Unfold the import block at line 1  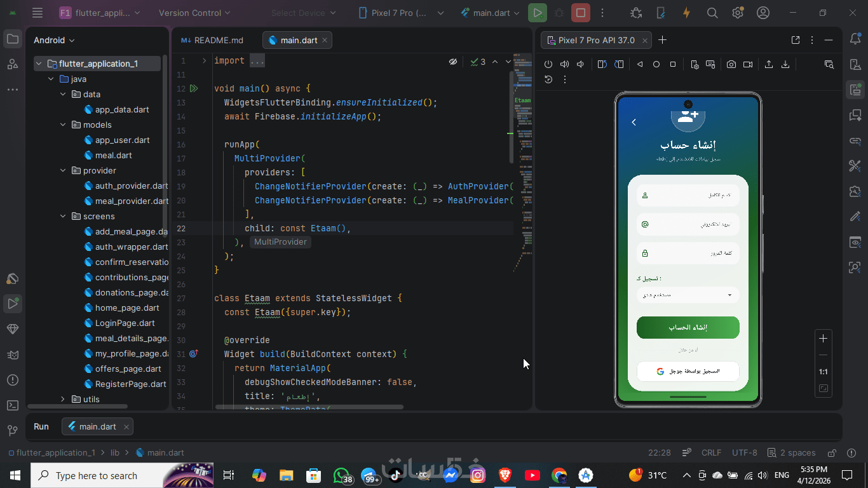point(204,60)
